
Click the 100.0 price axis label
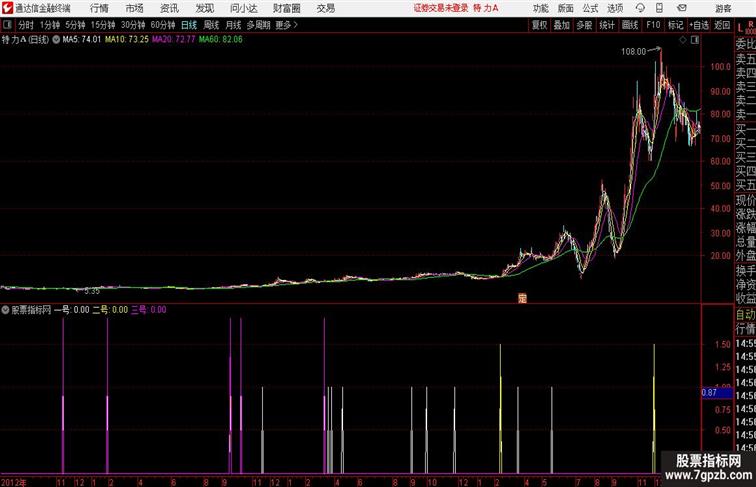721,67
